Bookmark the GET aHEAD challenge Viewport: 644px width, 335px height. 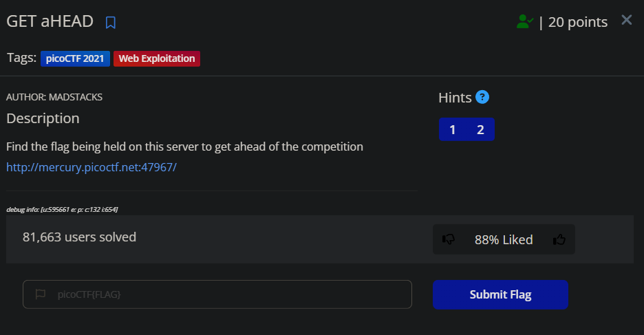tap(111, 23)
